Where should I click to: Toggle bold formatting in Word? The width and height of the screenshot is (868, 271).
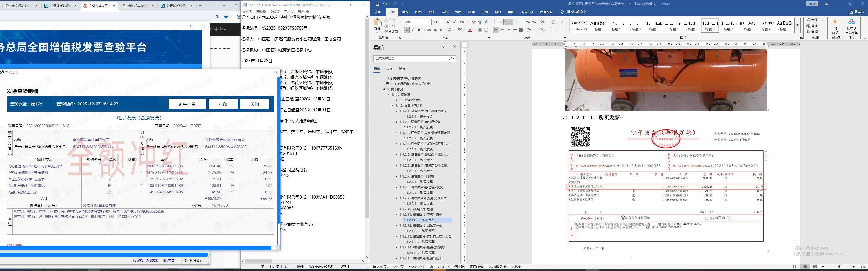[407, 30]
